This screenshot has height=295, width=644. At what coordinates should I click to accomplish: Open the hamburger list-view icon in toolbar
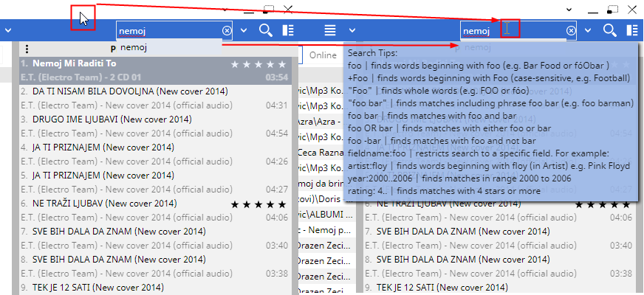click(330, 30)
